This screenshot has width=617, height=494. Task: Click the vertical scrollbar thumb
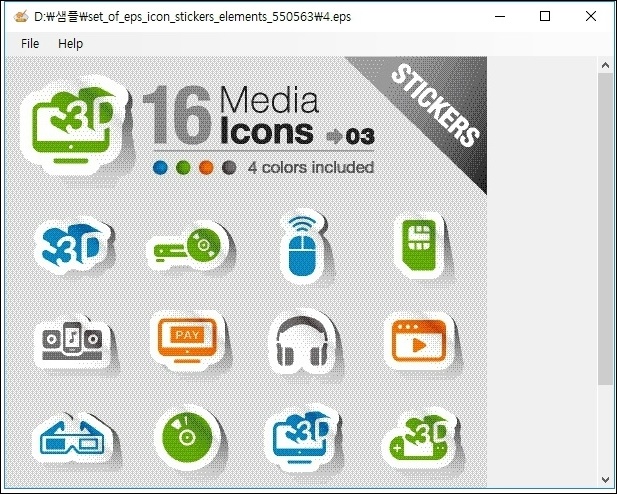606,229
